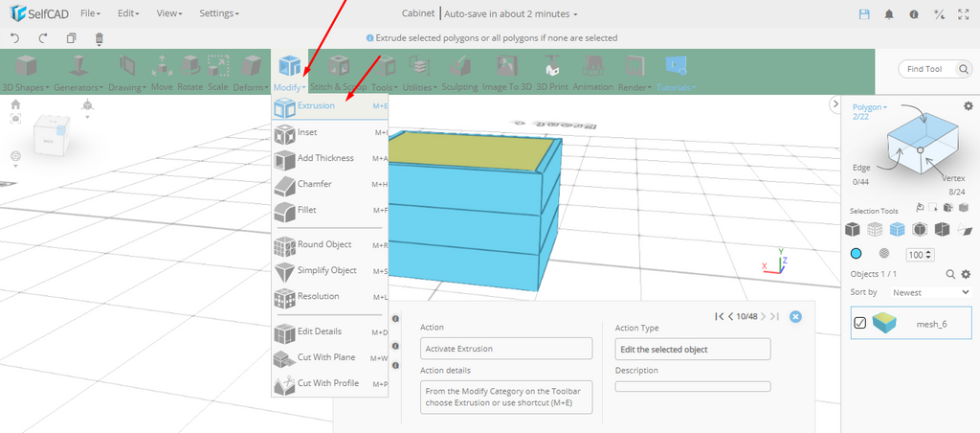980x433 pixels.
Task: Select the Rotate tool in toolbar
Action: tap(189, 72)
